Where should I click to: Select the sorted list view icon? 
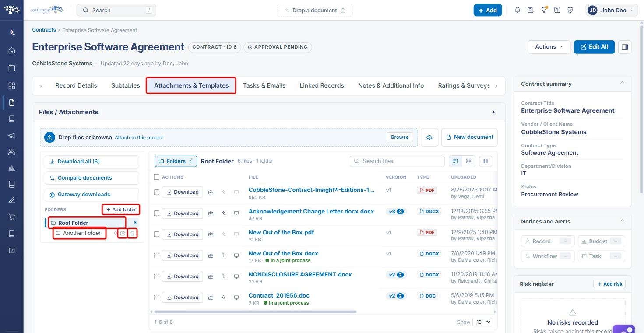(456, 161)
